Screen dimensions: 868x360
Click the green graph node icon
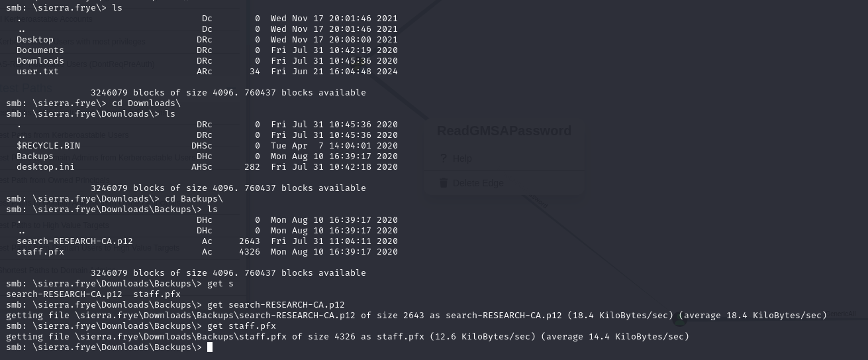(679, 320)
